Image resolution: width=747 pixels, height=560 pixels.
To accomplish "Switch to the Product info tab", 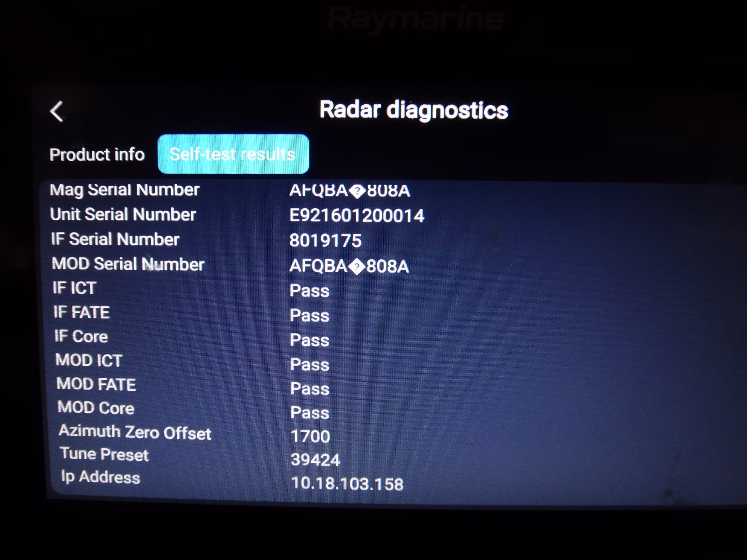I will point(97,155).
